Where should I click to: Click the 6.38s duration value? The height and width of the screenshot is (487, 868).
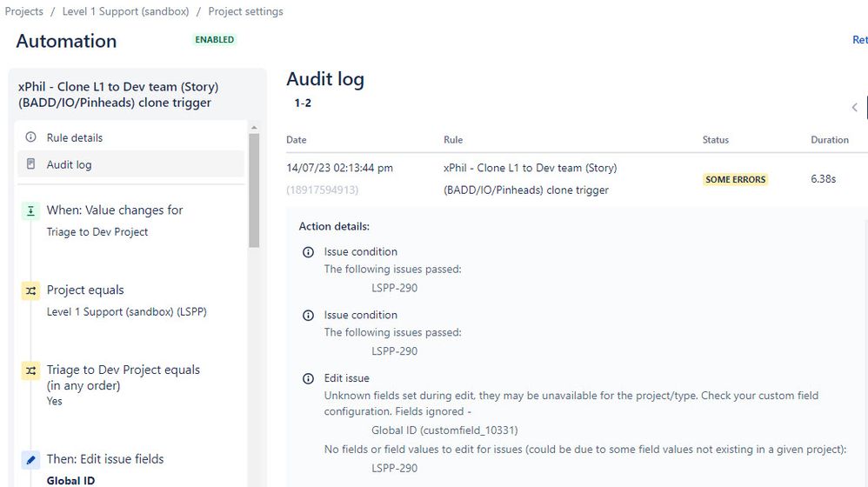[823, 179]
